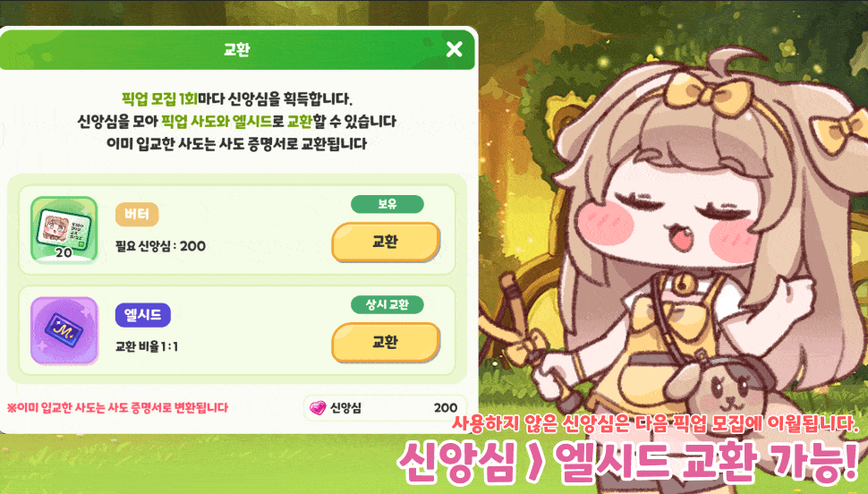The image size is (868, 494).
Task: Click the 필요 신앙심 : 200 requirement text
Action: tap(160, 246)
